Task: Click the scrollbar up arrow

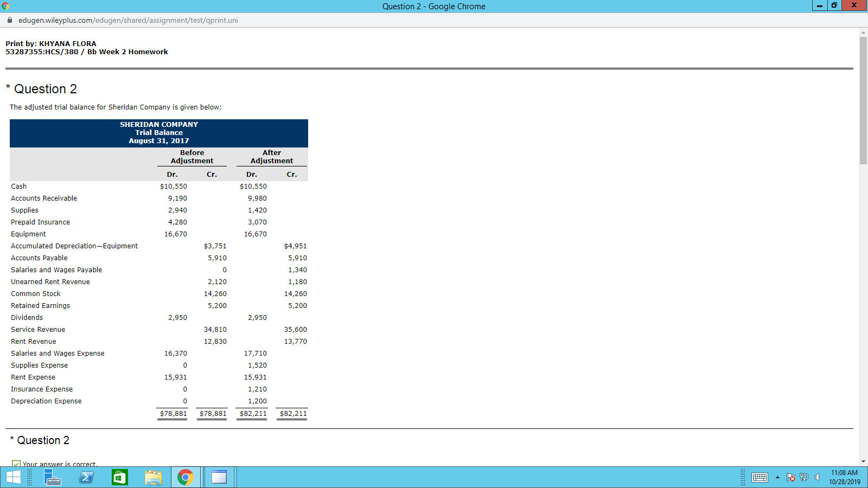Action: tap(863, 33)
